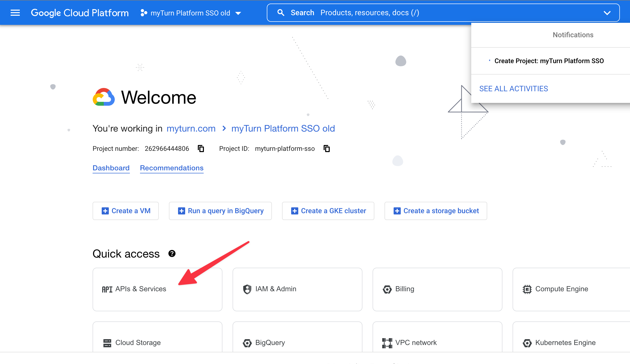Click SEE ALL ACTIVITIES link

coord(514,89)
